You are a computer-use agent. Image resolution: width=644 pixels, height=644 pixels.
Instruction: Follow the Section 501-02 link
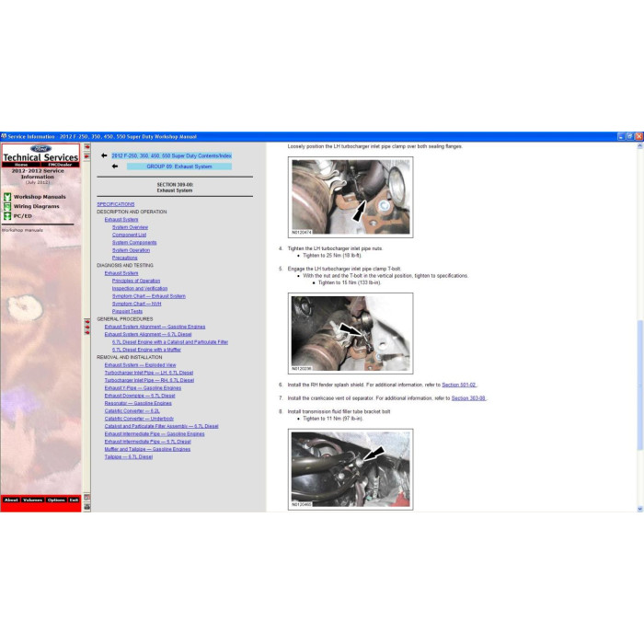click(x=459, y=385)
